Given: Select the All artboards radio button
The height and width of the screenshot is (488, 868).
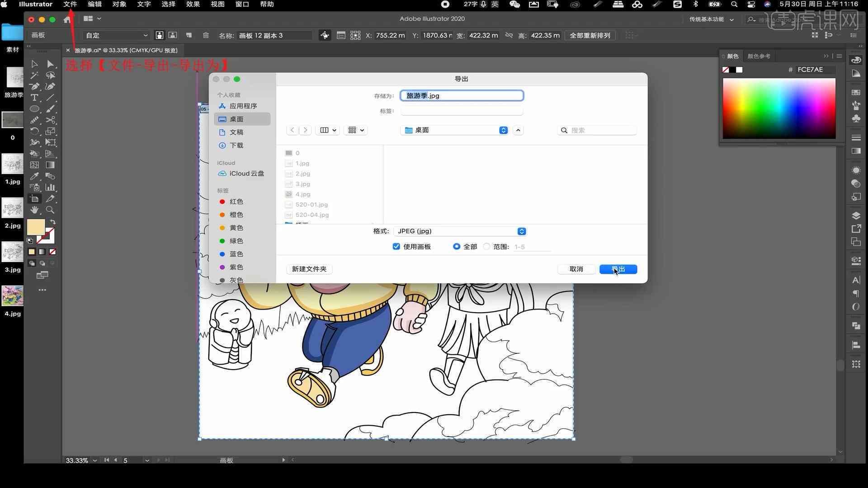Looking at the screenshot, I should tap(457, 247).
